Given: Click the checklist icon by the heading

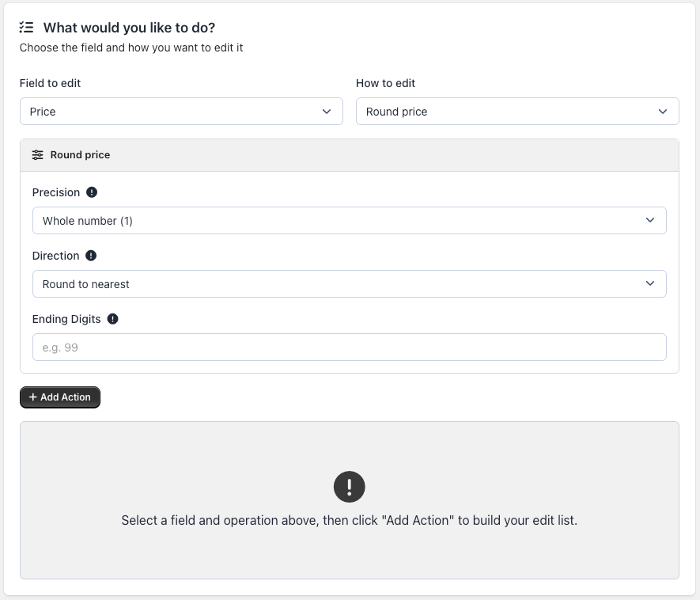Looking at the screenshot, I should coord(26,28).
